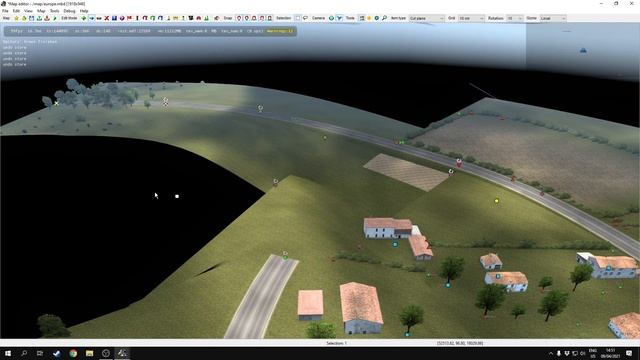Open File Explorer from the taskbar

click(89, 353)
